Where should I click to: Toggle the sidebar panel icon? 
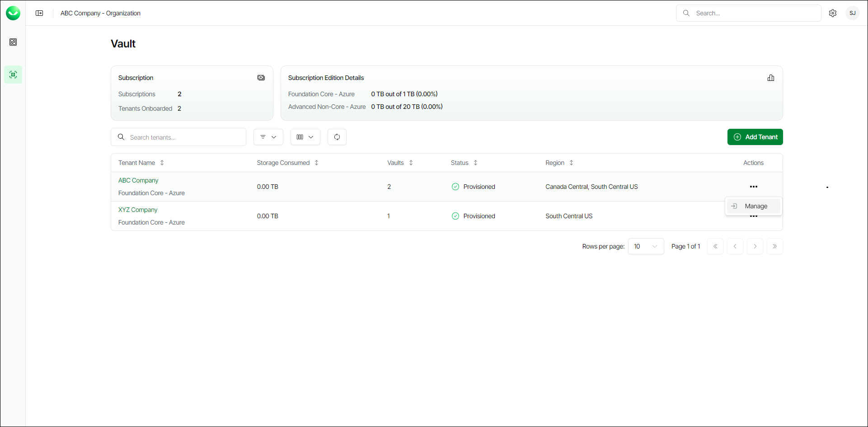(x=39, y=13)
